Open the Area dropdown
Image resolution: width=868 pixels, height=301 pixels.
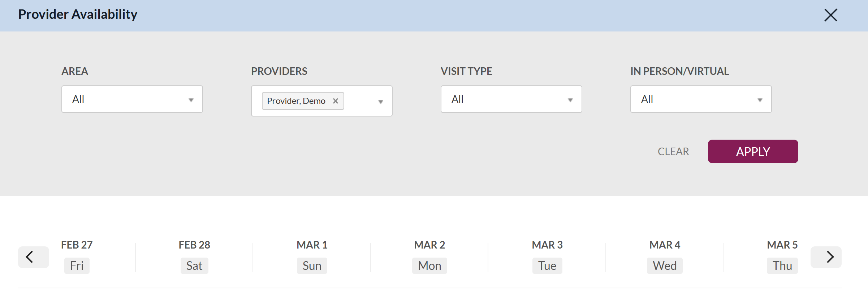[x=132, y=99]
